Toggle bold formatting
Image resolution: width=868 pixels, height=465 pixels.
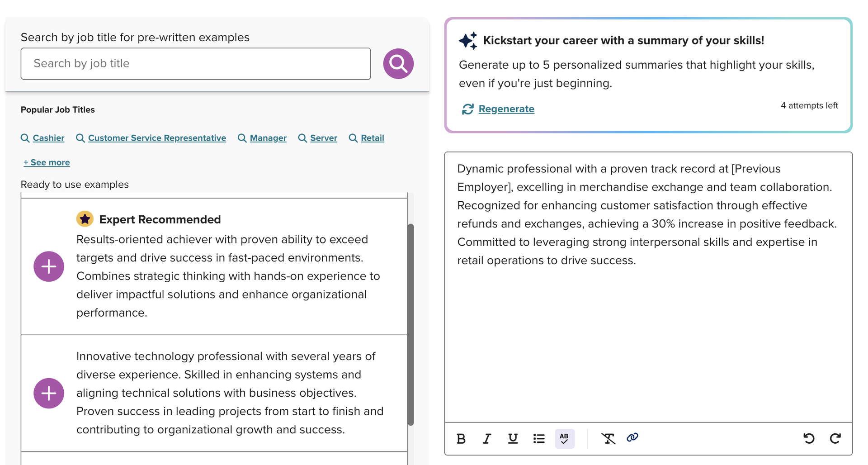click(x=461, y=438)
